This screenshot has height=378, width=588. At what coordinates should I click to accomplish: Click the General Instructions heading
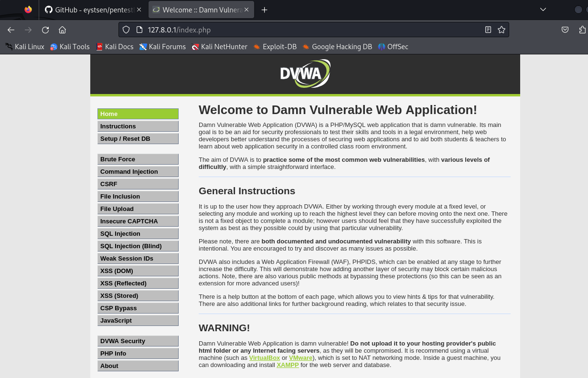click(247, 191)
